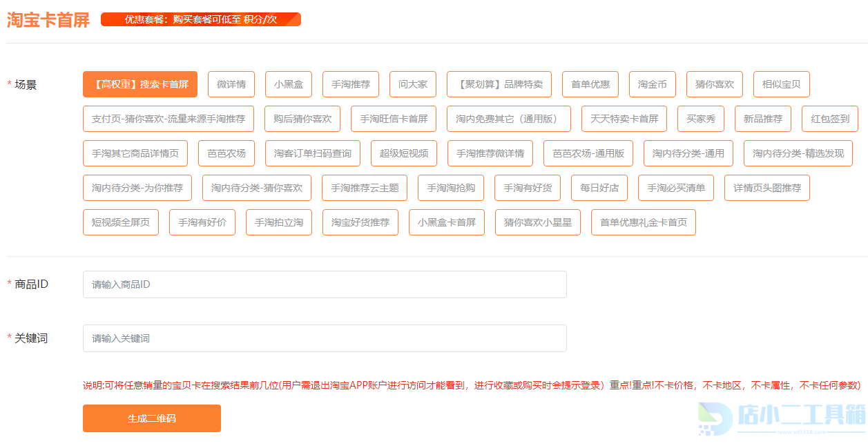This screenshot has height=446, width=868.
Task: Select the 首单优惠 scene option
Action: [590, 84]
